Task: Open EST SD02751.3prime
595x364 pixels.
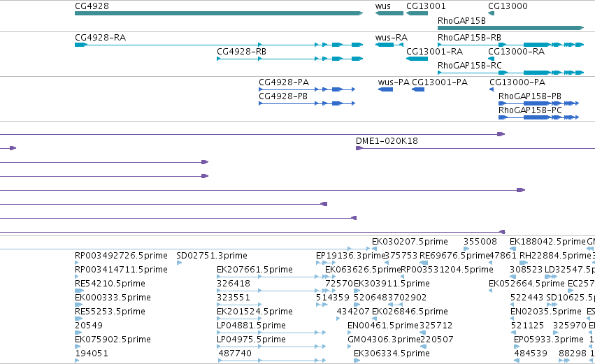Action: [x=212, y=256]
